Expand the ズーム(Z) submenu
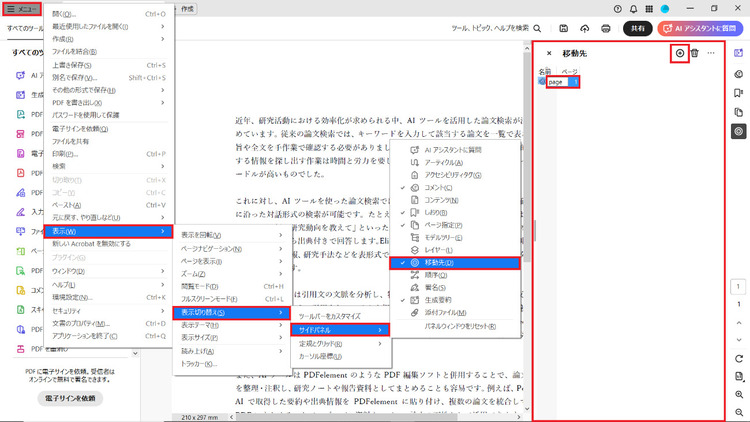 click(x=232, y=274)
